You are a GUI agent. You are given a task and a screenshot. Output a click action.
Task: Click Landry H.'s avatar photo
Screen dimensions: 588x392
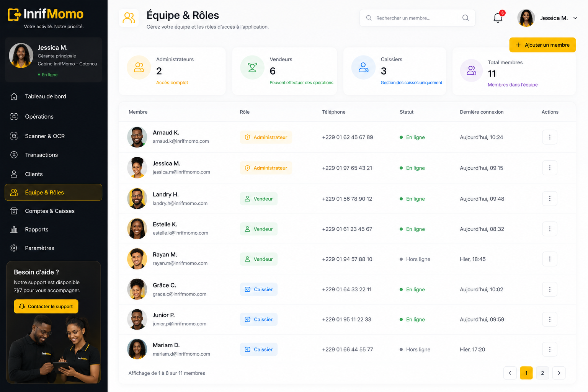coord(137,199)
